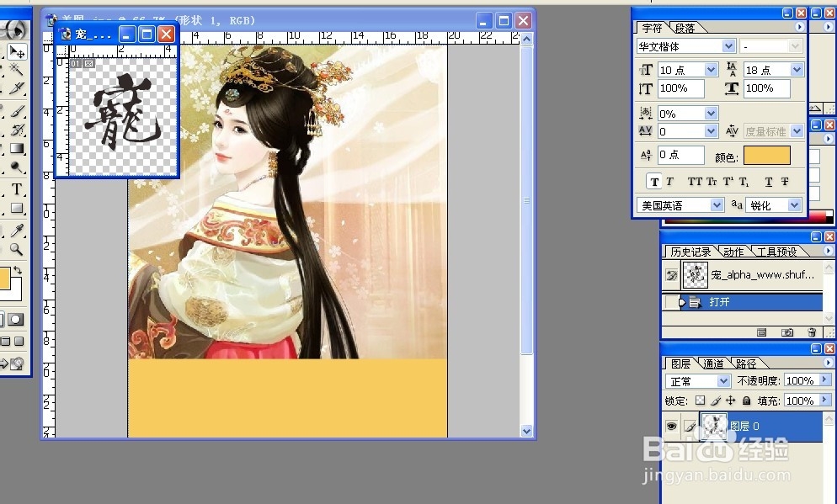Select the Type tool
Screen dimensions: 837x504
tap(17, 188)
